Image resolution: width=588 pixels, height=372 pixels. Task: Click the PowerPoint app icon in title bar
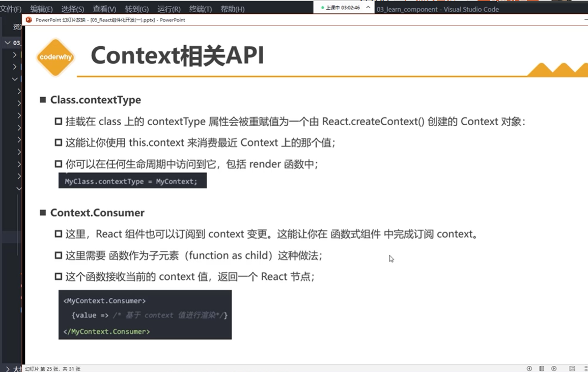(29, 20)
